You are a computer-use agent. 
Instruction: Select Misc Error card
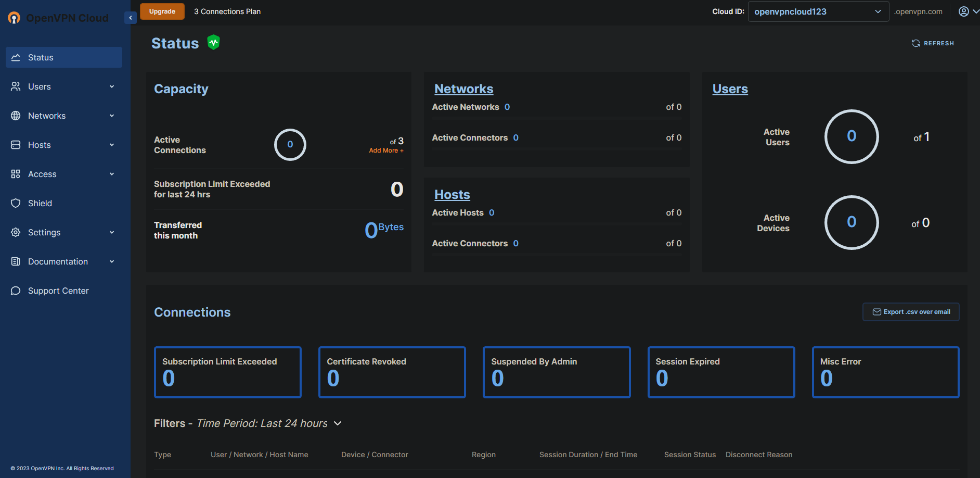click(886, 372)
